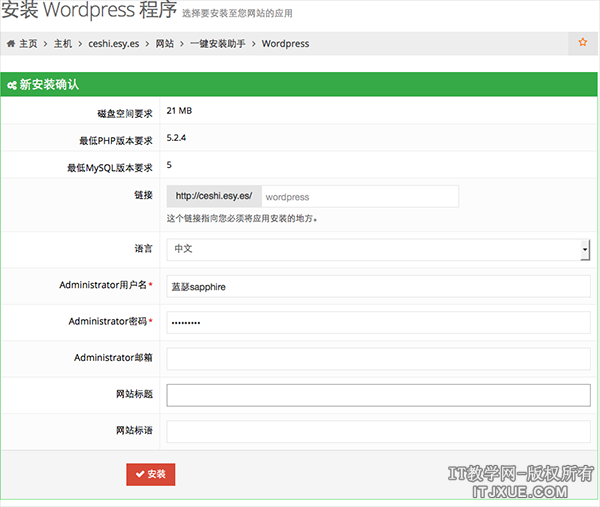Click the home icon in breadcrumb
The width and height of the screenshot is (600, 507).
(x=11, y=44)
